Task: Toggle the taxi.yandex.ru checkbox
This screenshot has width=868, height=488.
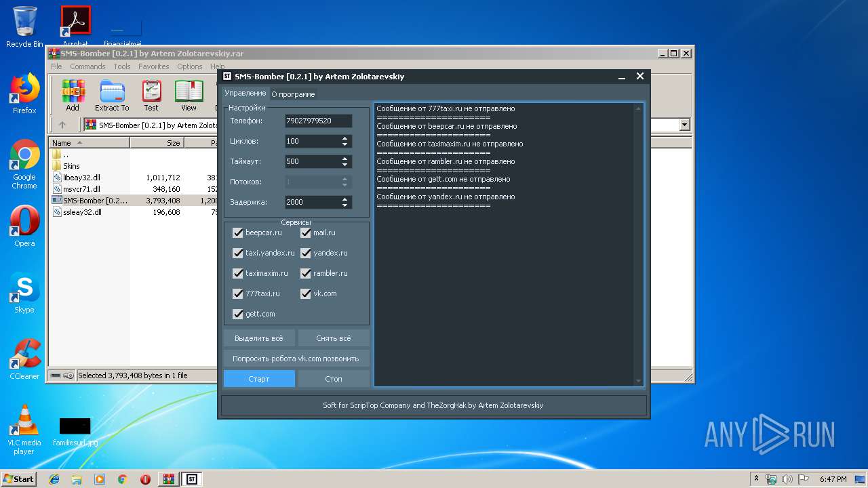Action: pyautogui.click(x=237, y=253)
